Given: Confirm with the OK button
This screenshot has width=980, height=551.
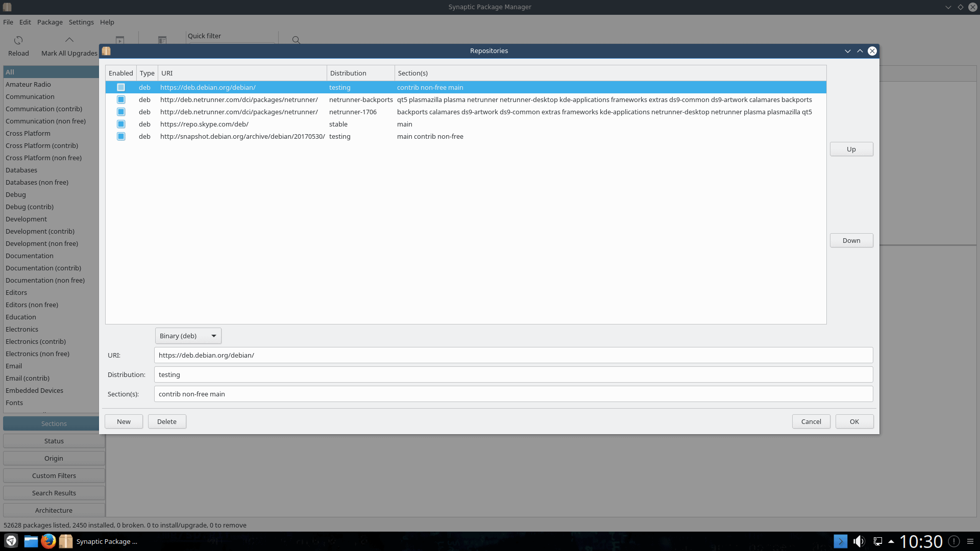Looking at the screenshot, I should (854, 421).
